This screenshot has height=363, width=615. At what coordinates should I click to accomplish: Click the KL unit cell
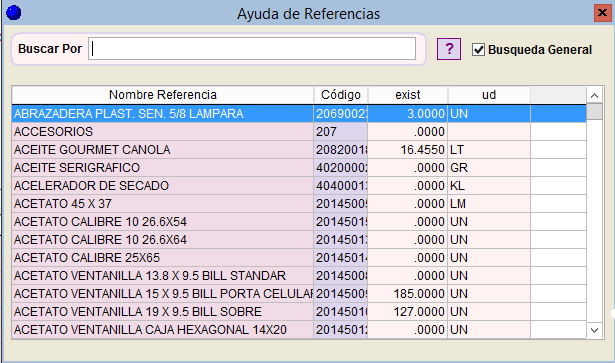(x=489, y=186)
